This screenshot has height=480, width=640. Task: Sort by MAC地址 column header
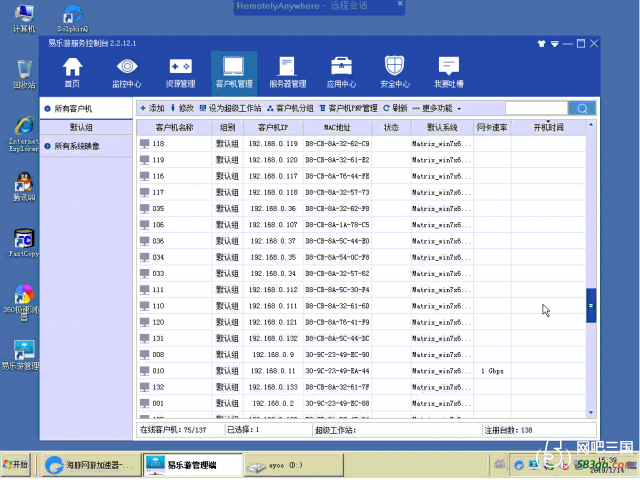[x=337, y=127]
